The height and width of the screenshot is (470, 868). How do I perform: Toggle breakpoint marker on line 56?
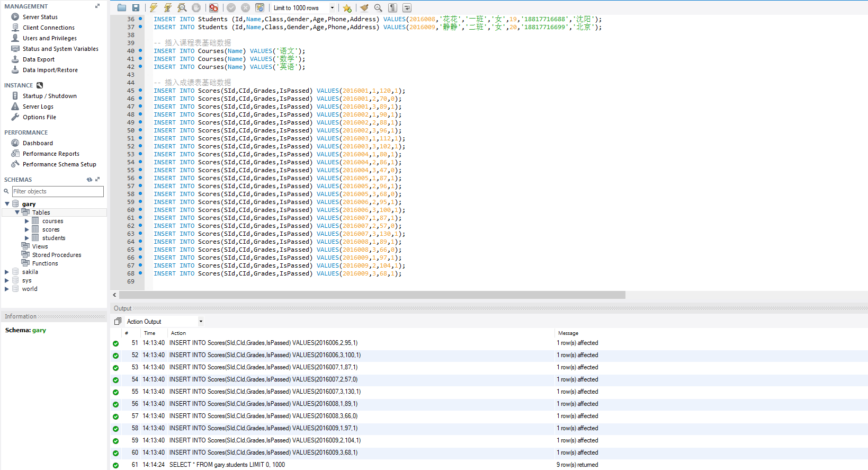140,178
